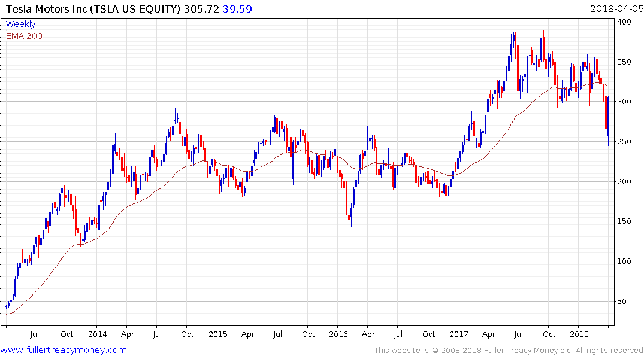Click the 50 price axis label
This screenshot has width=644, height=359.
coord(622,301)
